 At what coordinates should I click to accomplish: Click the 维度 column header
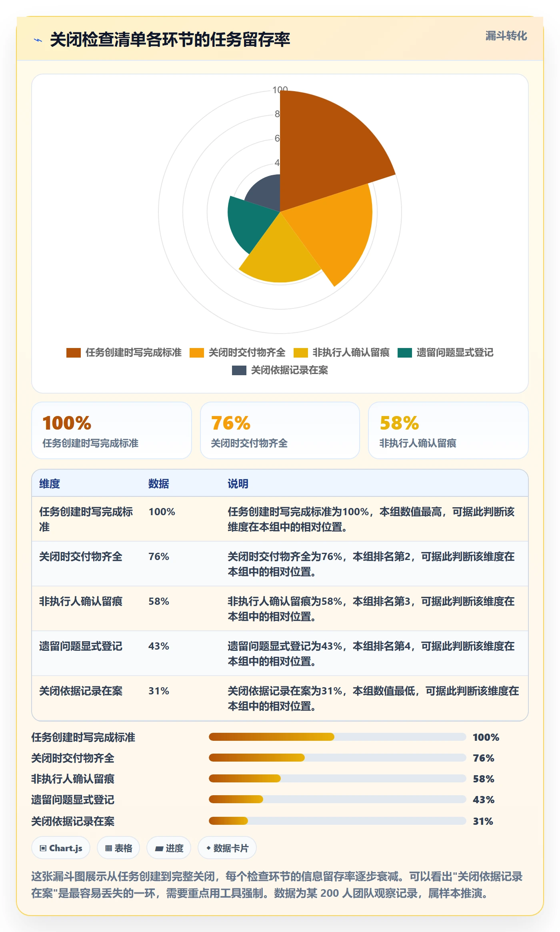coord(50,484)
